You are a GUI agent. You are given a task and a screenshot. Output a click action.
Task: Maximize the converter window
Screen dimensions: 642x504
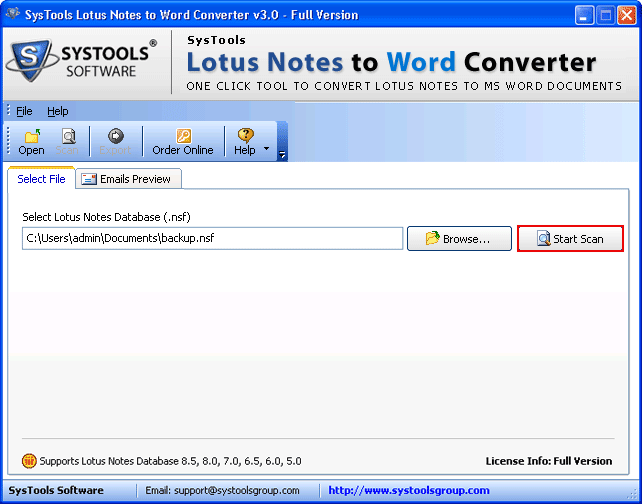point(606,16)
